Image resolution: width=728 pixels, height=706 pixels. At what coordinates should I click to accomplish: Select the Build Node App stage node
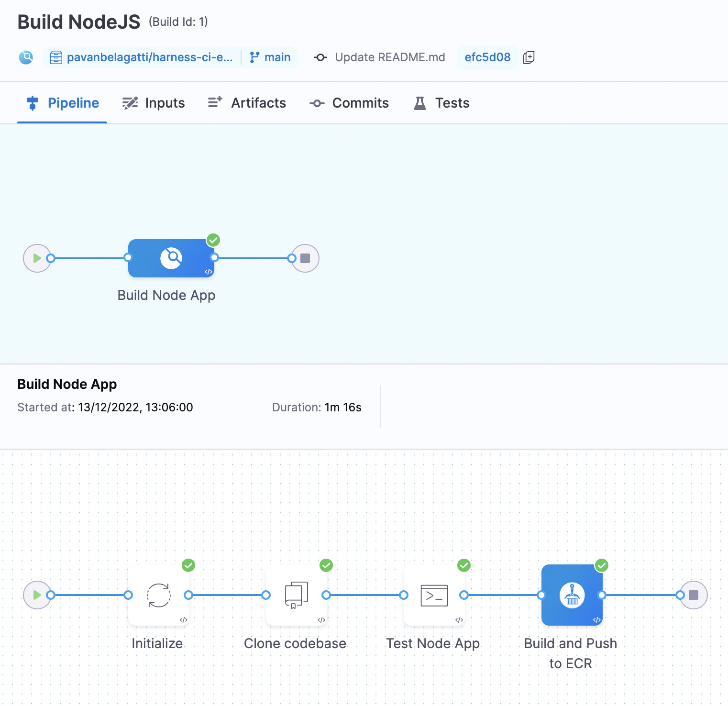171,258
